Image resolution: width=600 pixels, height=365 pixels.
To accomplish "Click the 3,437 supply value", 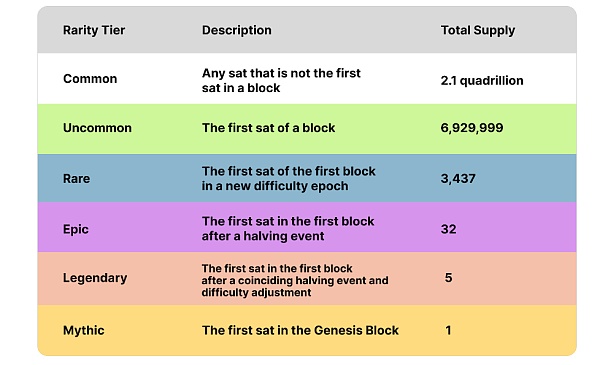I will 458,179.
